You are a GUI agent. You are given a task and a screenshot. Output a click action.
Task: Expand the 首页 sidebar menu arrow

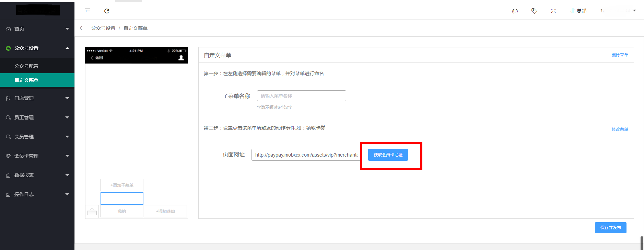[x=67, y=29]
